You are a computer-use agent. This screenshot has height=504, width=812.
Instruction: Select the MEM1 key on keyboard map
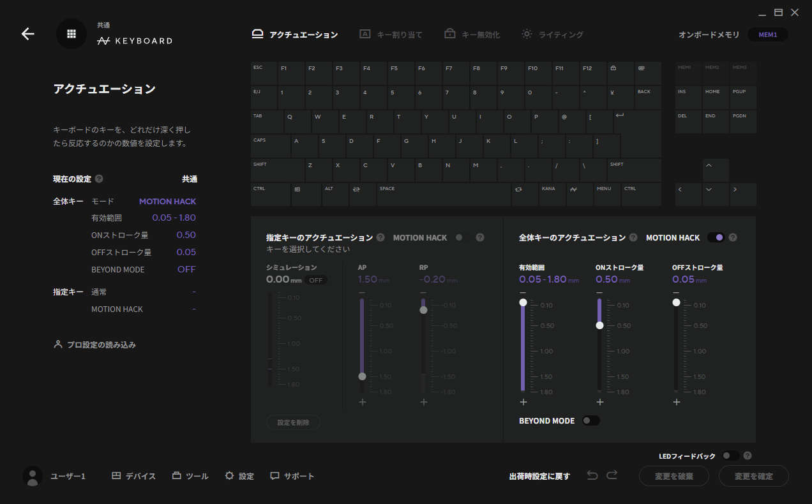688,73
